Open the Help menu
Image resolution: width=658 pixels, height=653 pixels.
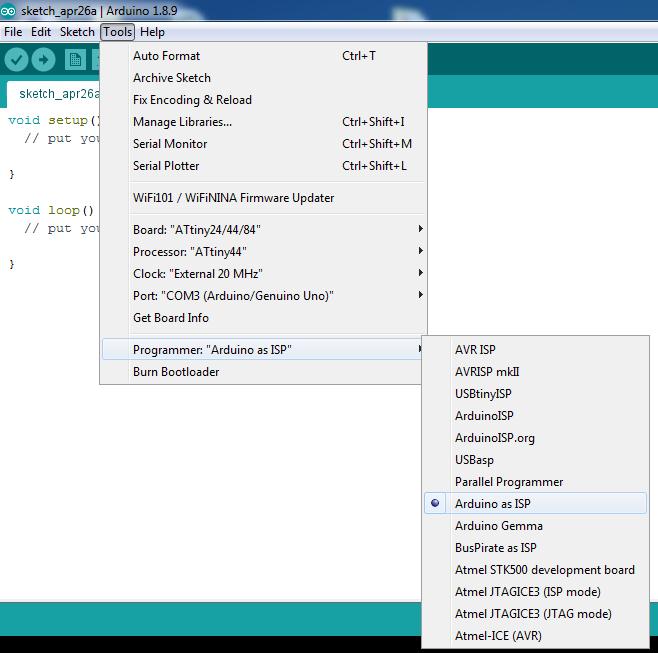tap(152, 32)
